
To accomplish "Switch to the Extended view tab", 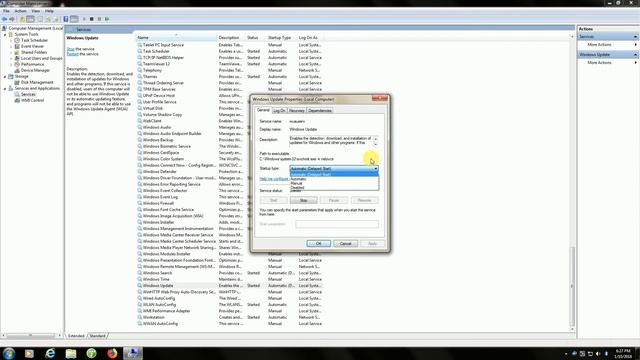I will (76, 336).
